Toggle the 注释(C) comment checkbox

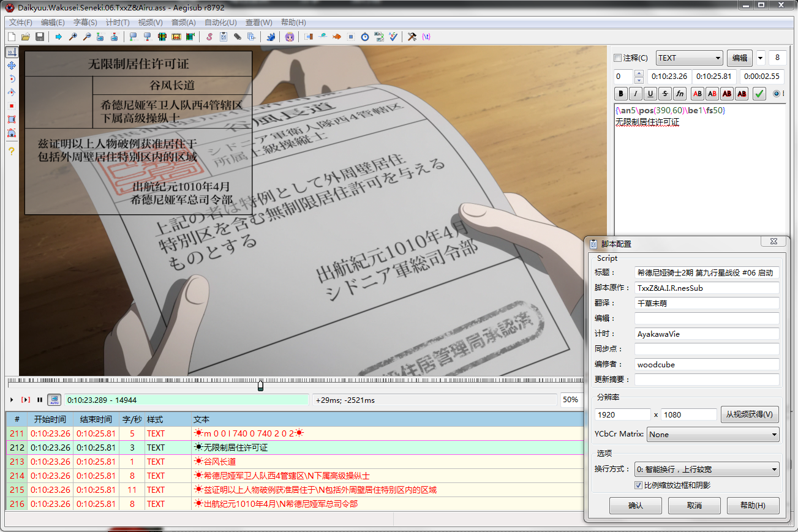coord(617,58)
